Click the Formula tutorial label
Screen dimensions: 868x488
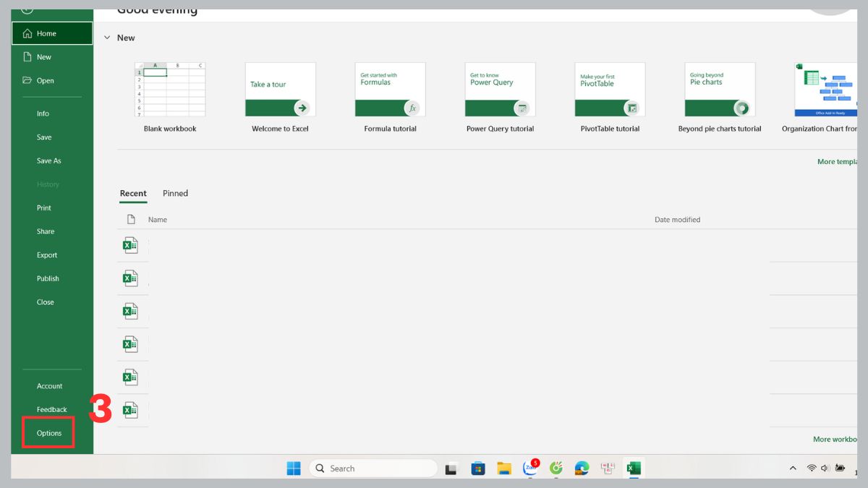[391, 129]
